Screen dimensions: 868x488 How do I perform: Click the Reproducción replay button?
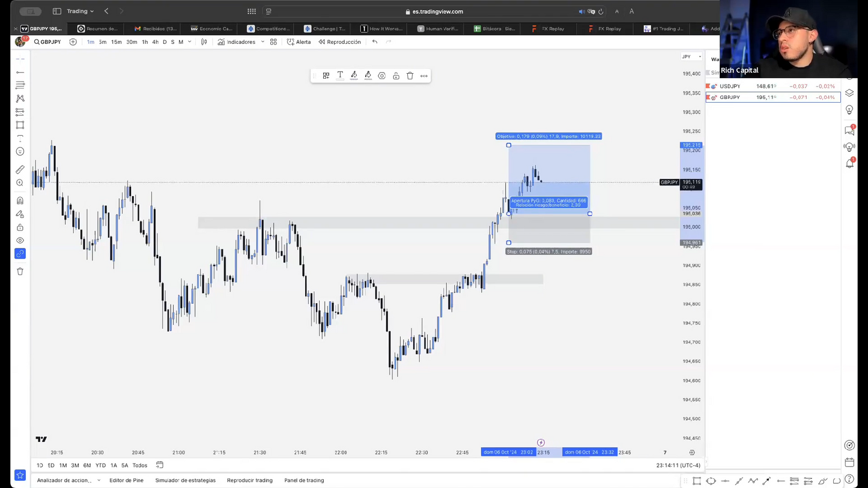(339, 42)
